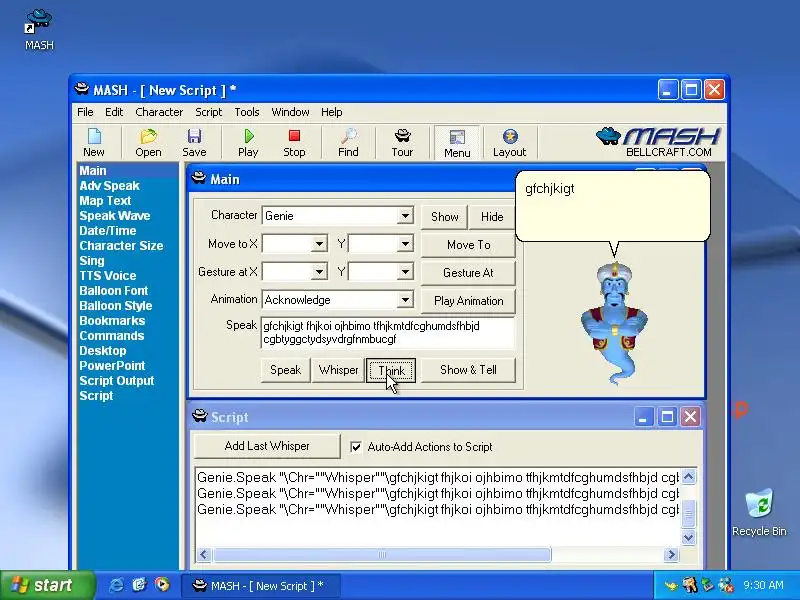Screen dimensions: 800x600
Task: Open the Edit menu
Action: [114, 112]
